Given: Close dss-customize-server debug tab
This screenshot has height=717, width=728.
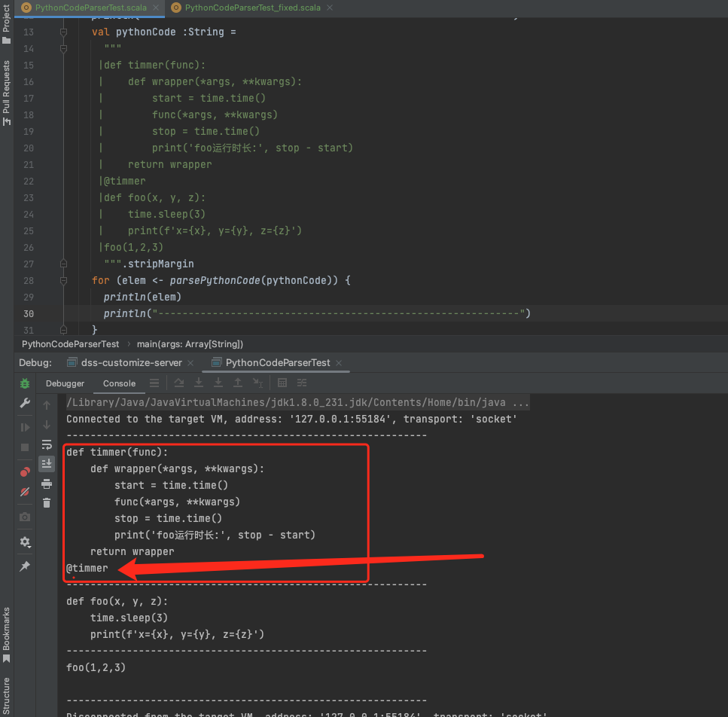Looking at the screenshot, I should tap(190, 363).
